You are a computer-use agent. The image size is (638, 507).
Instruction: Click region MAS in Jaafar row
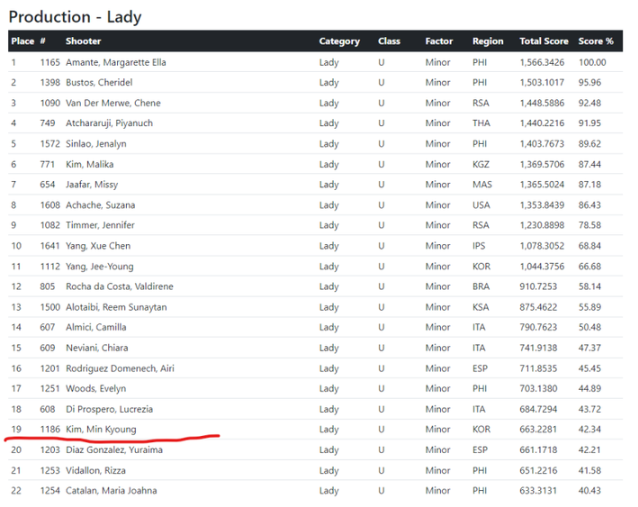[482, 184]
